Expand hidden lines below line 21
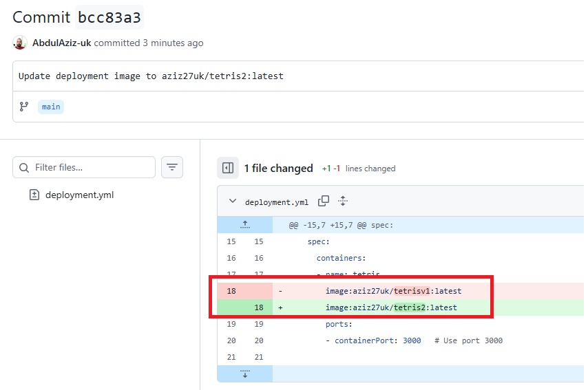 (244, 374)
